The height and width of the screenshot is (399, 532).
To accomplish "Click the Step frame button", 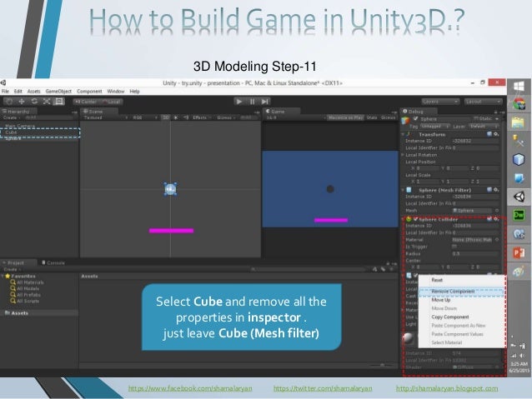I will [x=264, y=102].
